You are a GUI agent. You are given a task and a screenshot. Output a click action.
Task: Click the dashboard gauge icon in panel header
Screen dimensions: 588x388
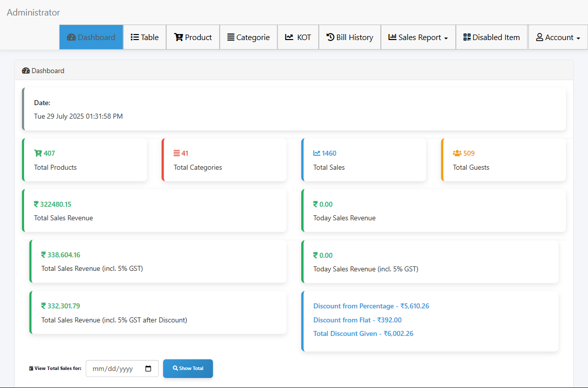26,71
